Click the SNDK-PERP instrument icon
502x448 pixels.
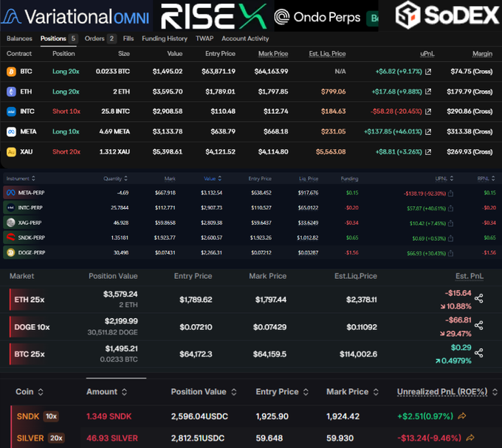[x=11, y=238]
